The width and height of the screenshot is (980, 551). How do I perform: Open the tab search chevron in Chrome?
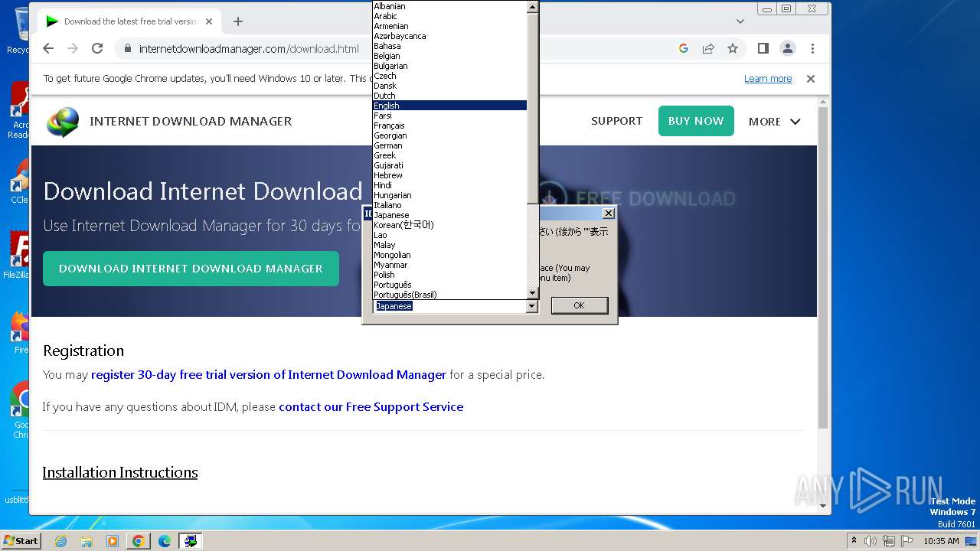pyautogui.click(x=740, y=21)
